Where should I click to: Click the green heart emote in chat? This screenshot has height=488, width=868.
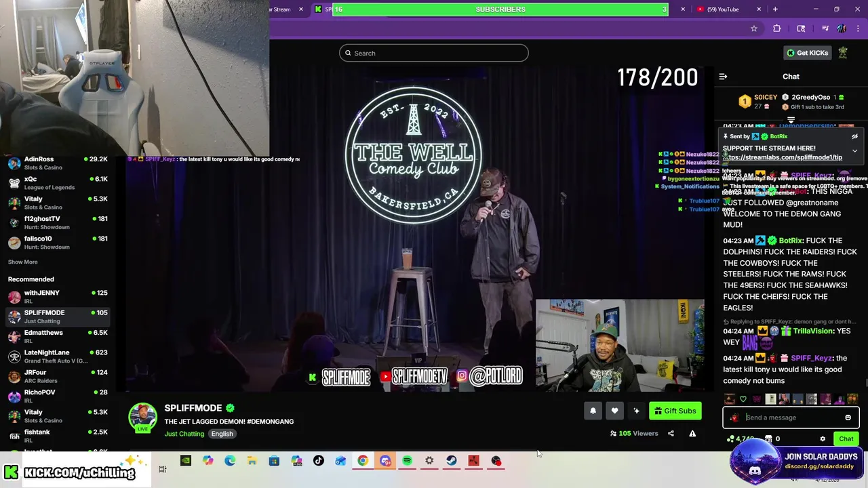coord(743,399)
